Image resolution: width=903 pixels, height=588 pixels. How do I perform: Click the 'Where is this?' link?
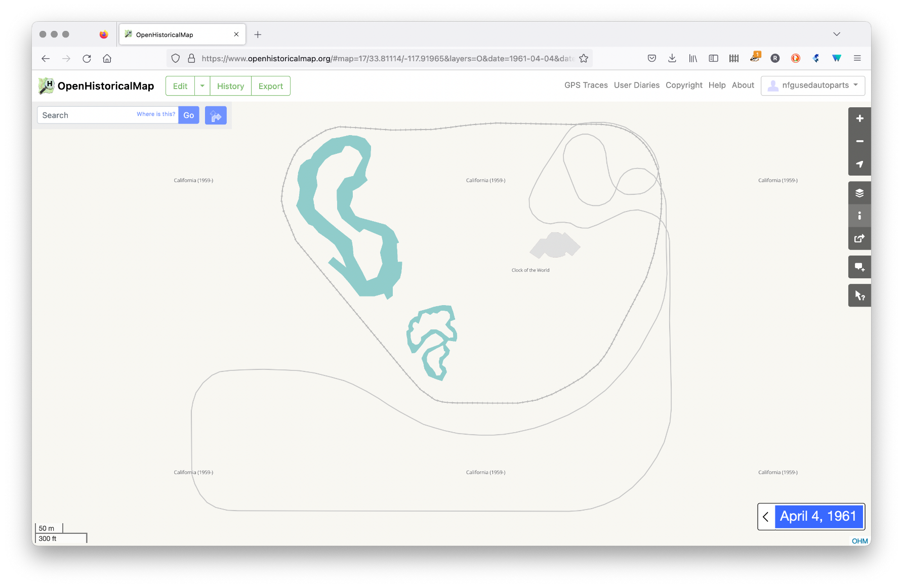click(x=155, y=114)
